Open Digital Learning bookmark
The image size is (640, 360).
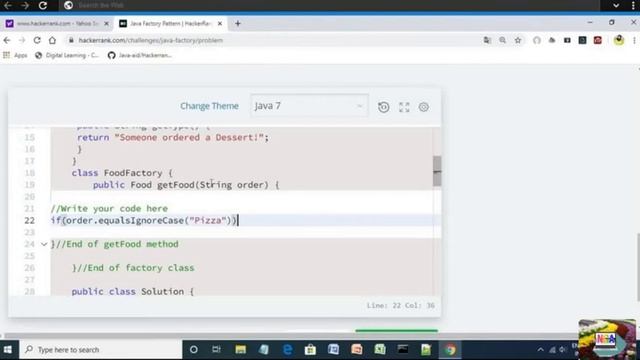pos(67,55)
